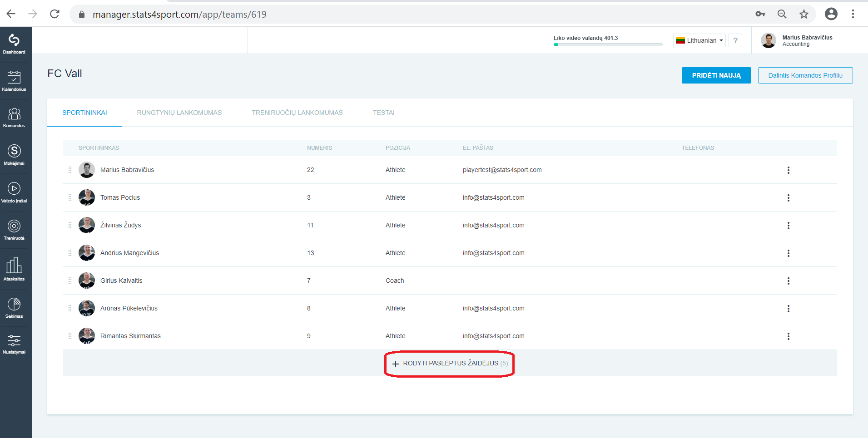Click Marius Babravičius avatar in table
The height and width of the screenshot is (438, 868).
[x=87, y=170]
